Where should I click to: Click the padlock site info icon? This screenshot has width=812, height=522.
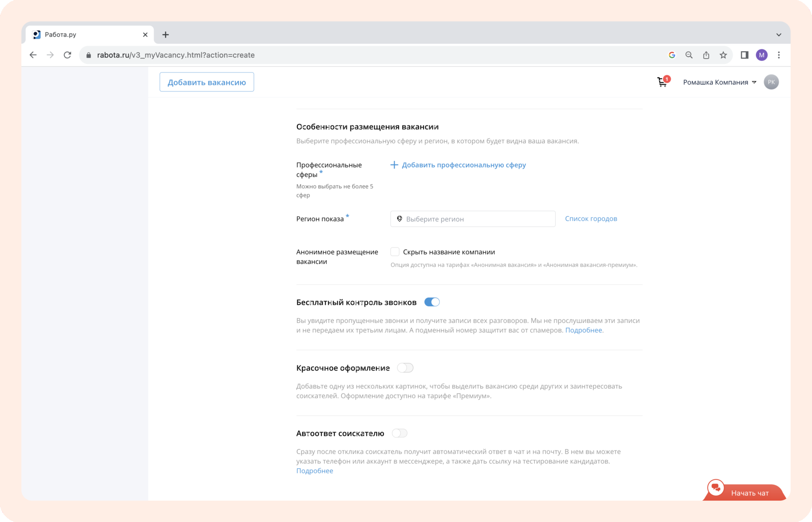(88, 55)
